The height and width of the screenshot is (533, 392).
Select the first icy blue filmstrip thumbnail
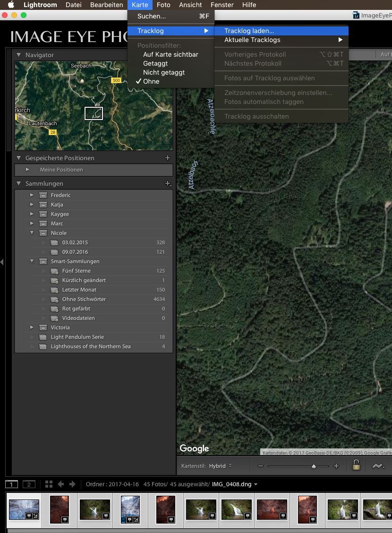24,509
